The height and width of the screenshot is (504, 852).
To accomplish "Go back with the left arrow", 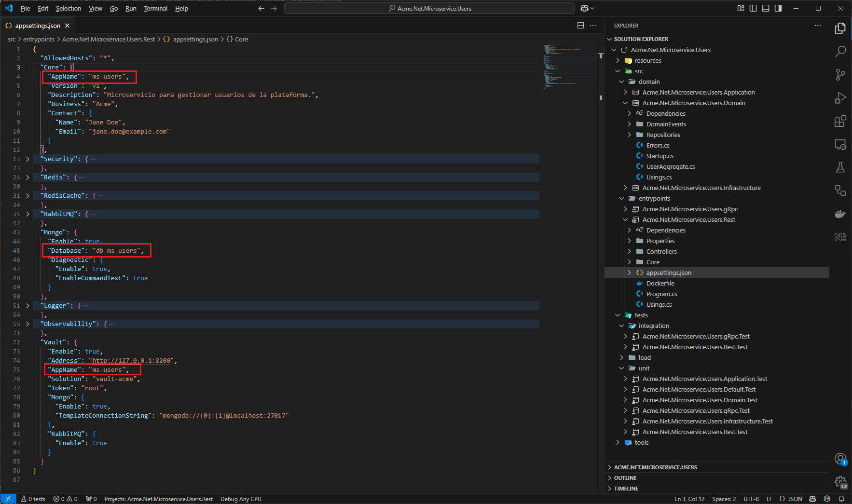I will pyautogui.click(x=261, y=8).
